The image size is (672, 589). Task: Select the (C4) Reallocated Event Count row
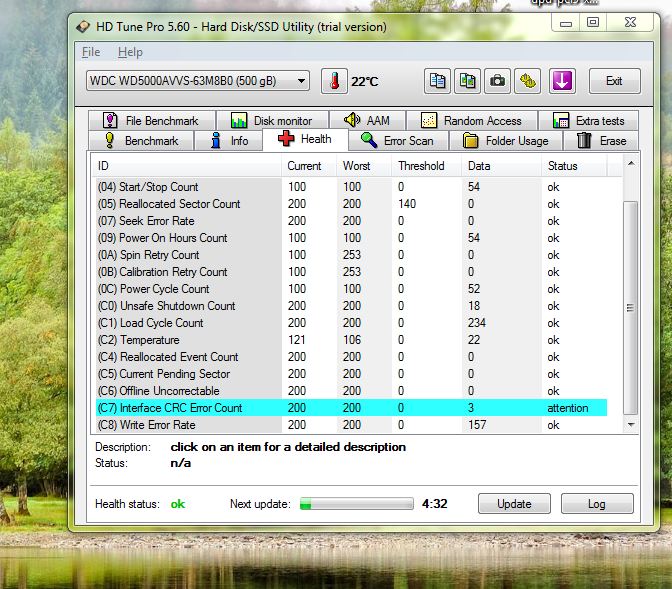point(351,357)
